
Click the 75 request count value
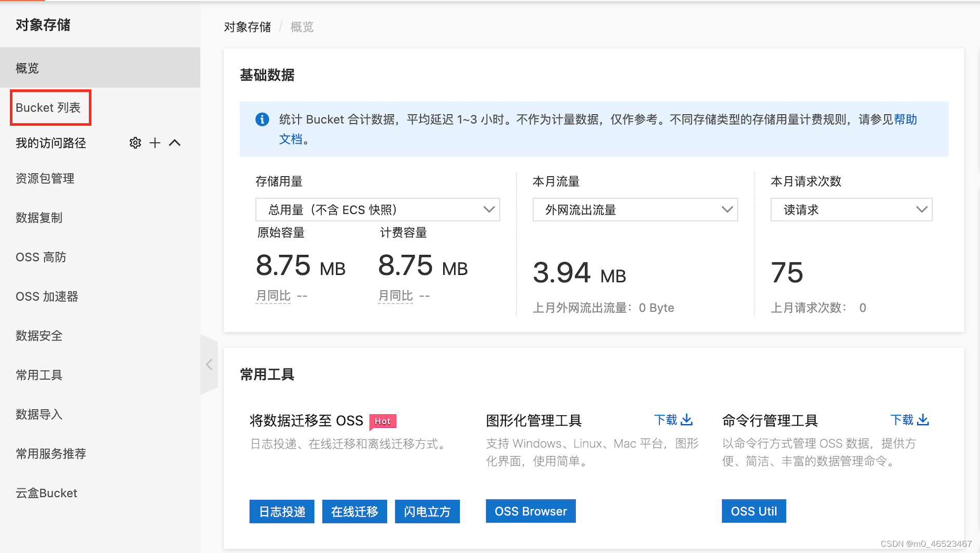pos(787,273)
